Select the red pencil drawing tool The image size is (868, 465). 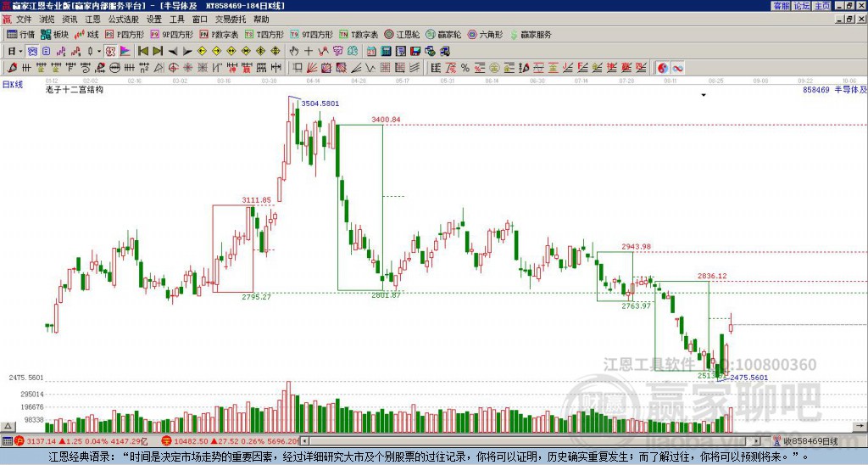coord(12,68)
